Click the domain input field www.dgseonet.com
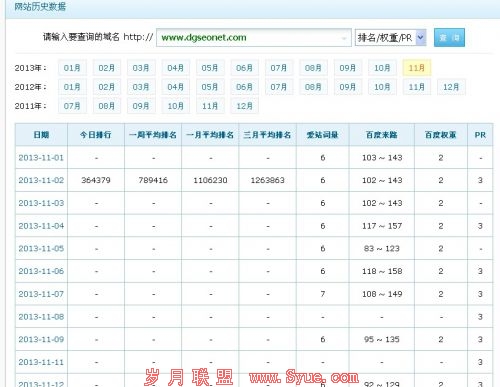 (x=253, y=38)
